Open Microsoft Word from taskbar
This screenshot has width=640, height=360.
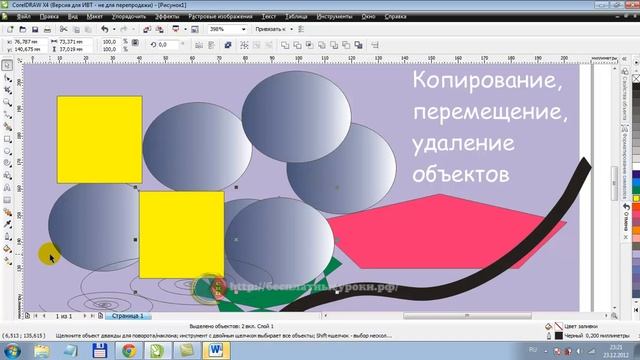[216, 351]
